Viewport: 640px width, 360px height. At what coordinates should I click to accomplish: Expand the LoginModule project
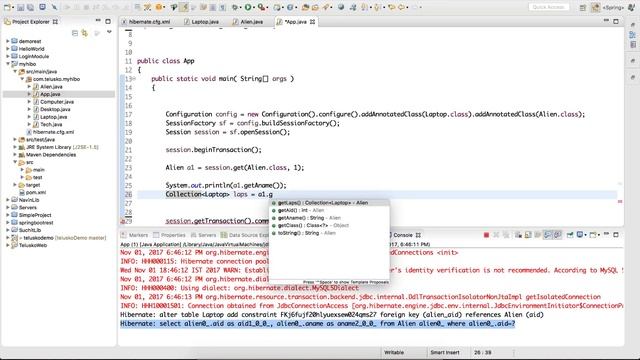(8, 56)
